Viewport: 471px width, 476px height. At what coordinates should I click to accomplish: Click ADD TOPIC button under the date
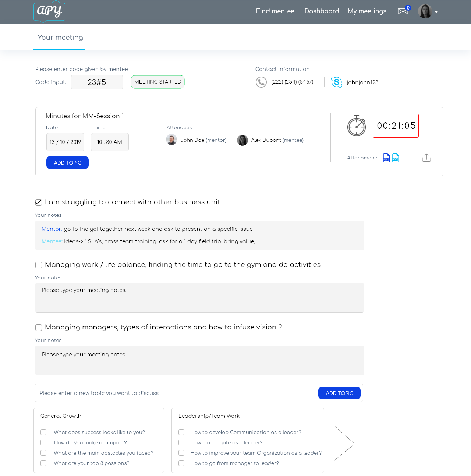point(67,163)
